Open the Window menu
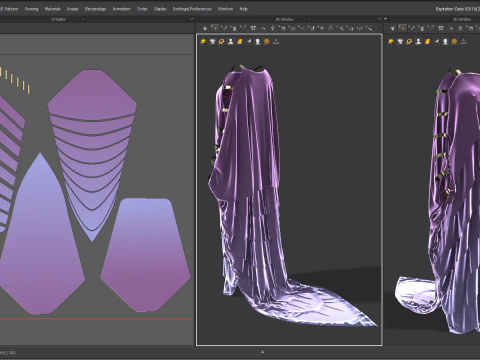The height and width of the screenshot is (360, 480). [225, 9]
